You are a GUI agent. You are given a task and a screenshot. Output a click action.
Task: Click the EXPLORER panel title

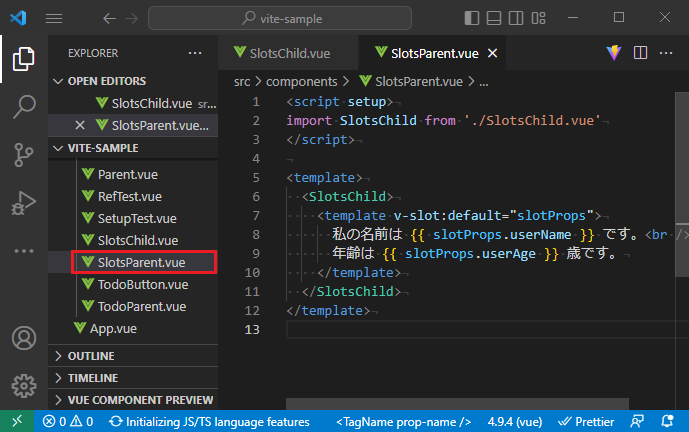pyautogui.click(x=93, y=53)
